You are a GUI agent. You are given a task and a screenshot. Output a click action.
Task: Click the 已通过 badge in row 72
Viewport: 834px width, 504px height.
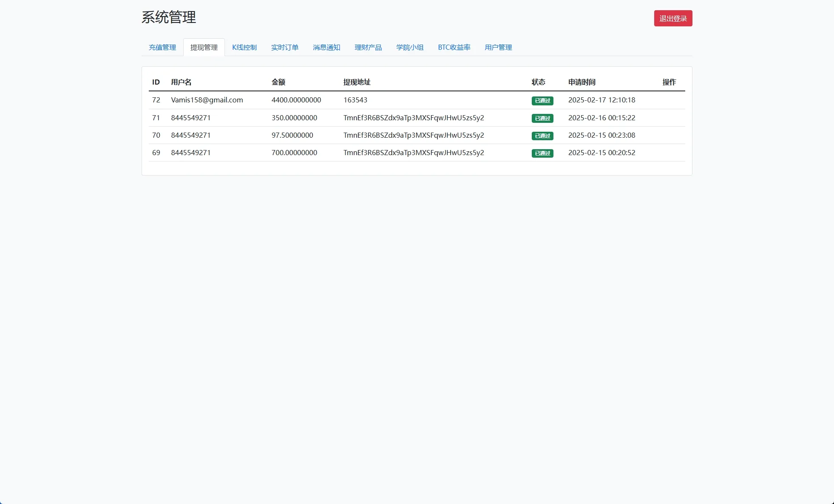(542, 101)
